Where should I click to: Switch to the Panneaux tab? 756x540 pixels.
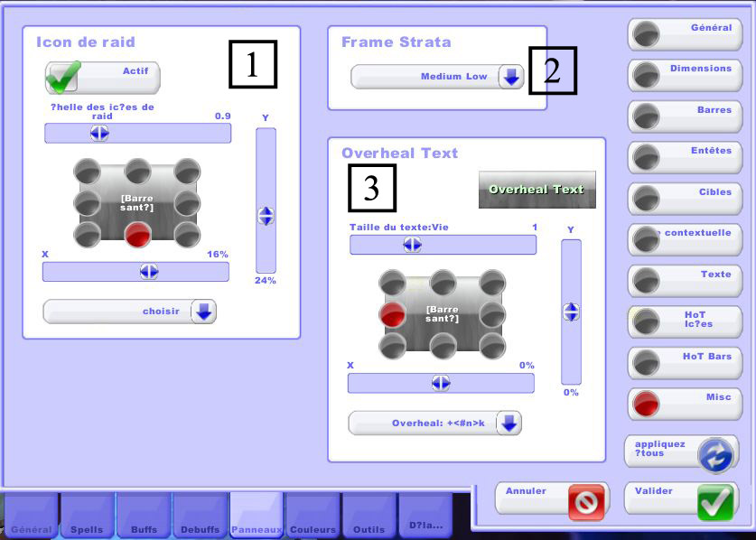point(257,516)
